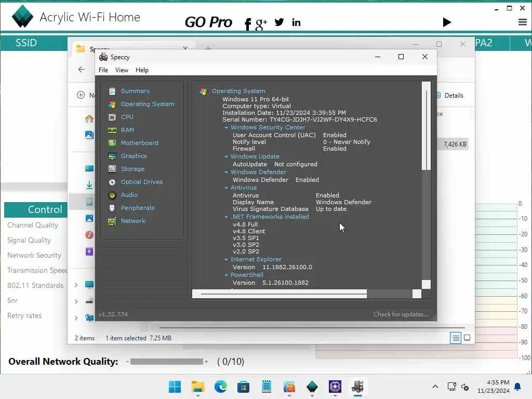Click the Windows Start button
This screenshot has width=532, height=399.
click(175, 387)
